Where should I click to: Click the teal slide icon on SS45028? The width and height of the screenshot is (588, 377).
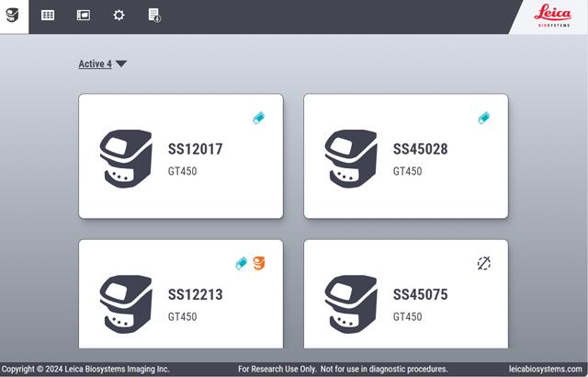[484, 119]
